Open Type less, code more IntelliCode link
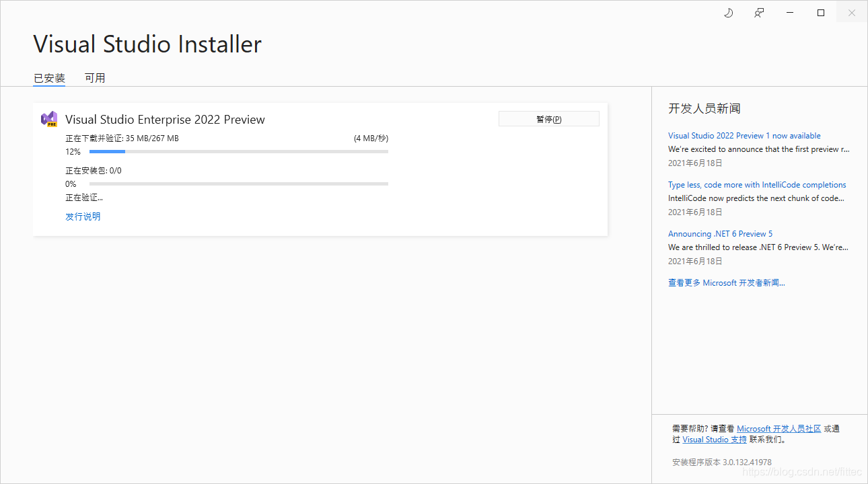The image size is (868, 484). pyautogui.click(x=757, y=185)
